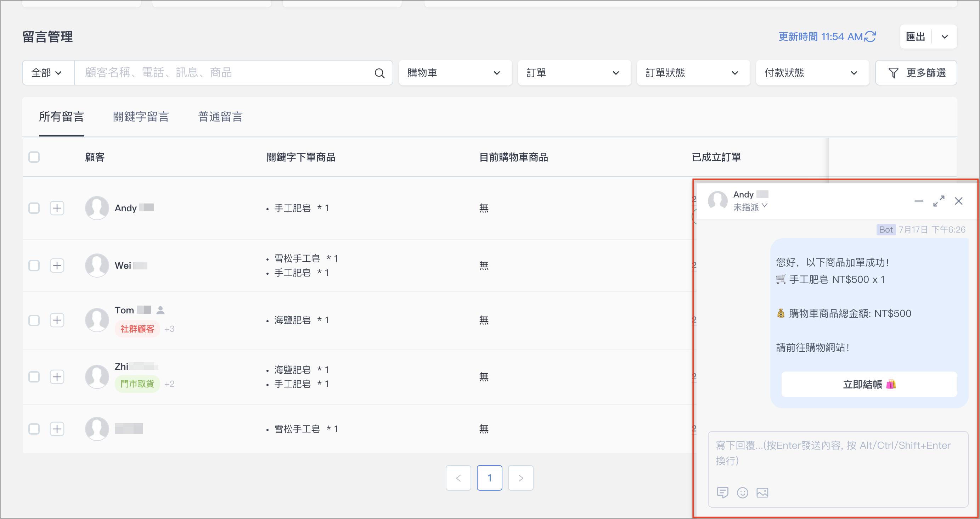Viewport: 980px width, 519px height.
Task: Go to previous page arrow
Action: (x=458, y=478)
